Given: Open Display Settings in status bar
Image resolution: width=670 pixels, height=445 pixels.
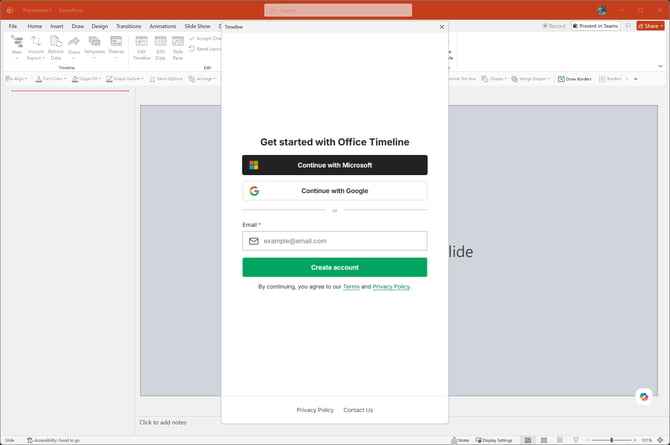Looking at the screenshot, I should 494,440.
